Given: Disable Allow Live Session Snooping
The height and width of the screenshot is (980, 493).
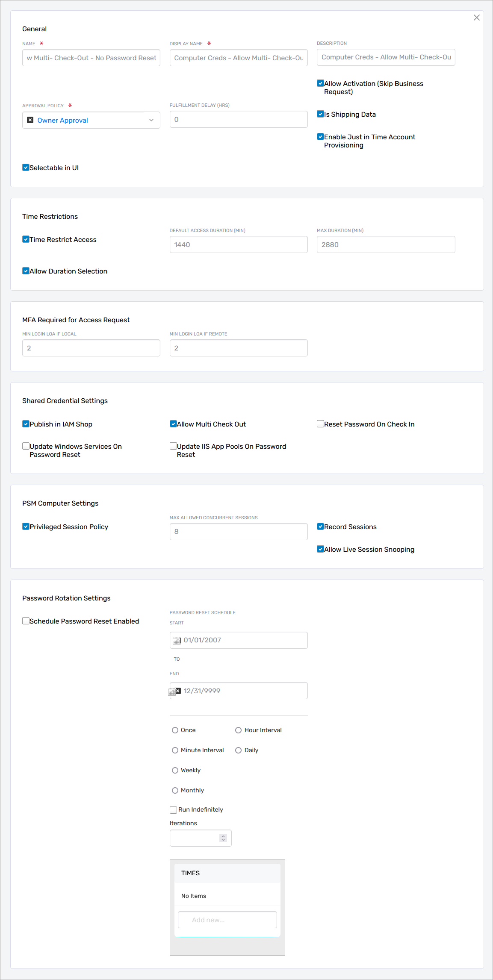Looking at the screenshot, I should (x=320, y=549).
